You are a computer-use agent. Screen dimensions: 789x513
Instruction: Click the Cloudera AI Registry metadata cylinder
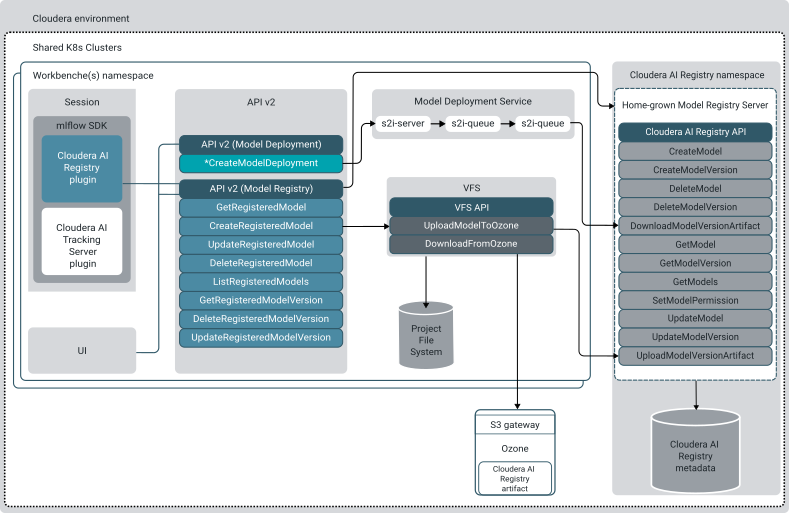694,447
